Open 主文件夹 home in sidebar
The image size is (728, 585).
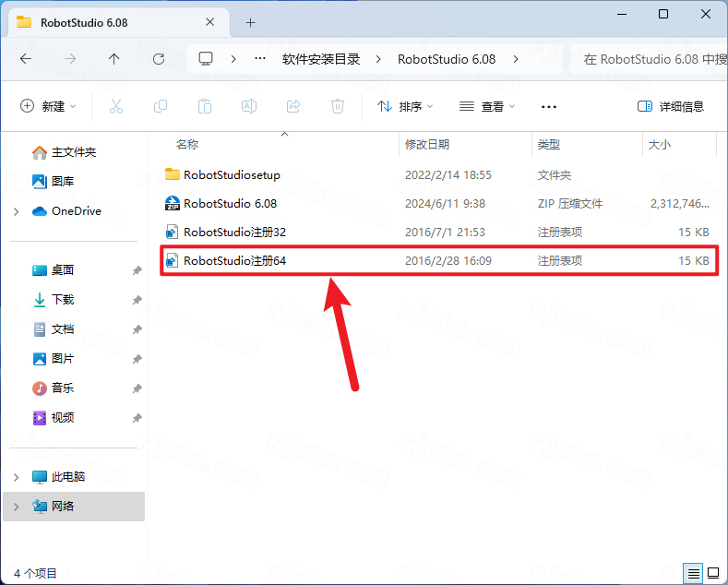tap(64, 152)
